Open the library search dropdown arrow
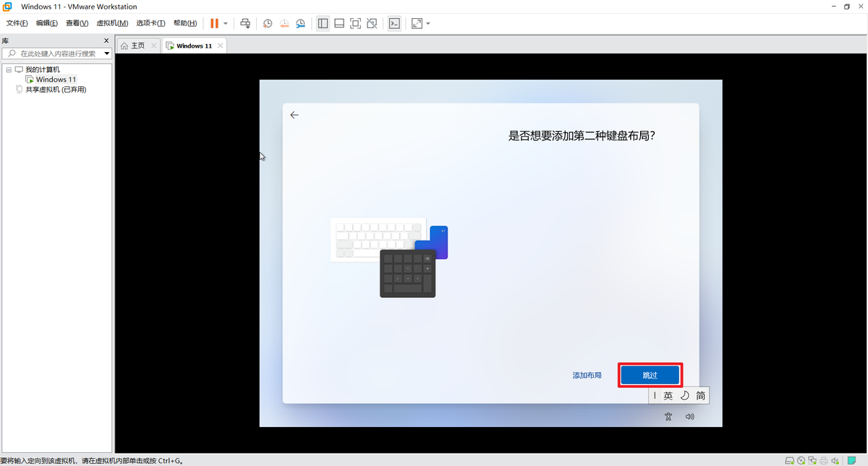 (x=106, y=54)
